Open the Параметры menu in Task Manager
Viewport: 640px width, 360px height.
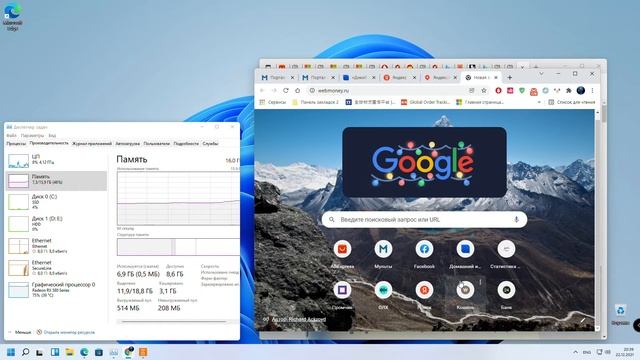pyautogui.click(x=32, y=136)
